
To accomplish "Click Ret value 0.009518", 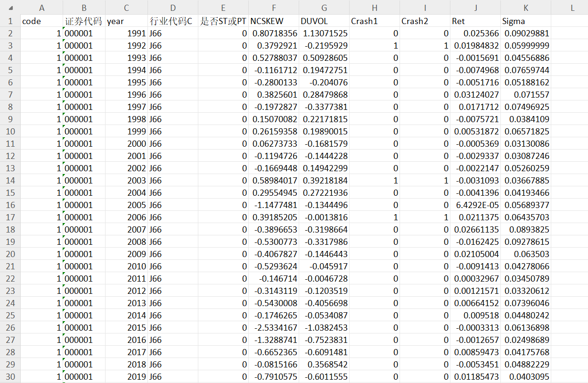I will 475,316.
